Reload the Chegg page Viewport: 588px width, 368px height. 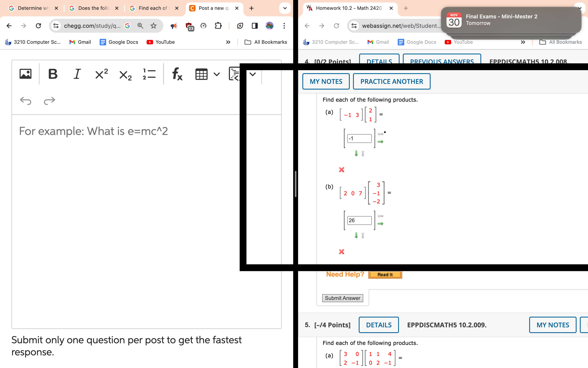click(x=38, y=26)
